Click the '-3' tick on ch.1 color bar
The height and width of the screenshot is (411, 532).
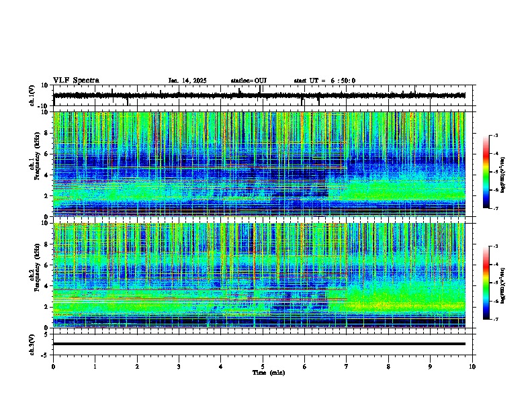(495, 135)
